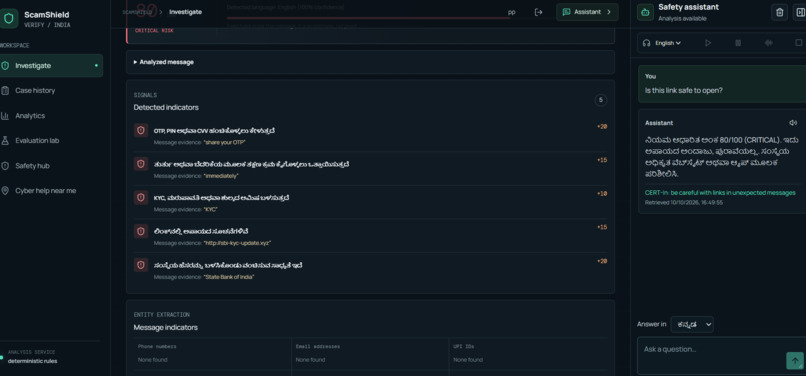Click the +15 score on the link indicator
This screenshot has width=806, height=376.
coord(602,227)
